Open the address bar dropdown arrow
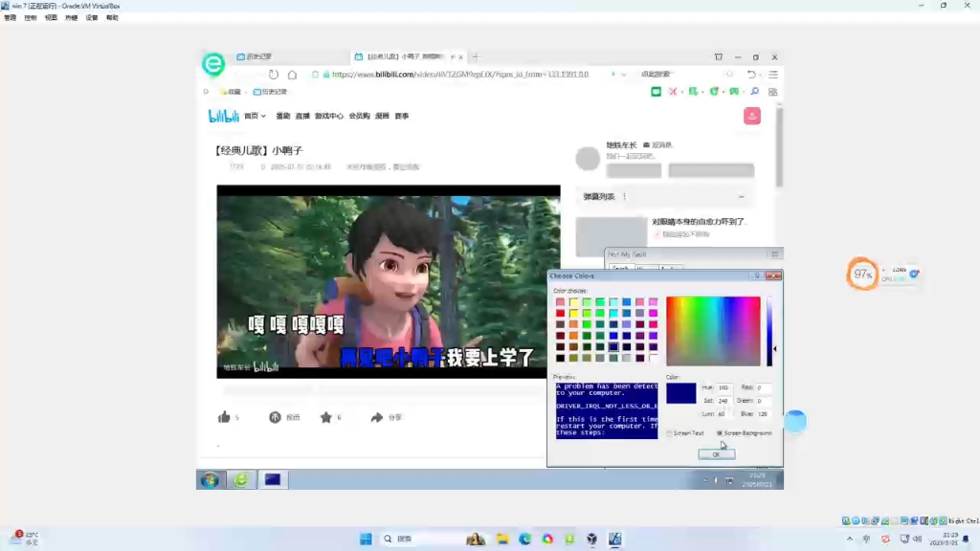Image resolution: width=980 pixels, height=551 pixels. [x=624, y=75]
